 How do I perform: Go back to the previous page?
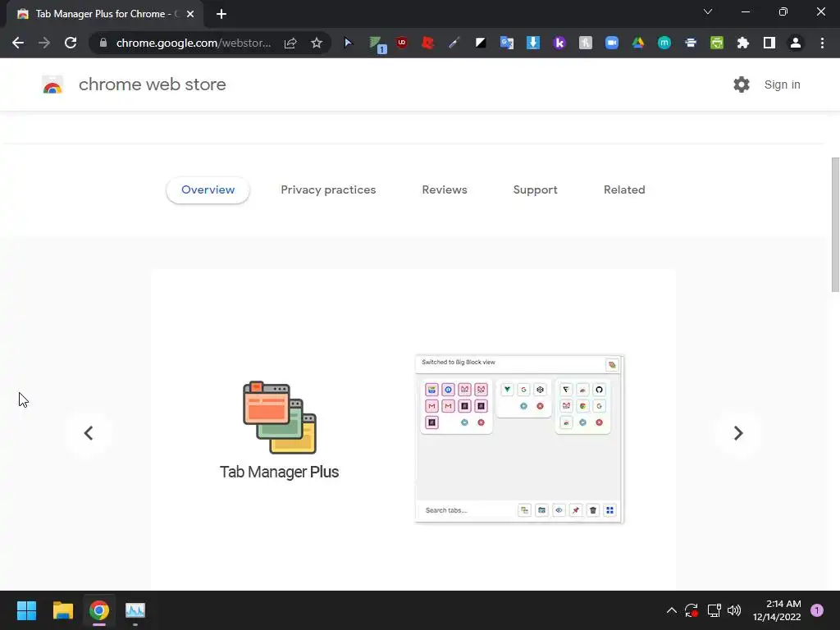click(18, 43)
